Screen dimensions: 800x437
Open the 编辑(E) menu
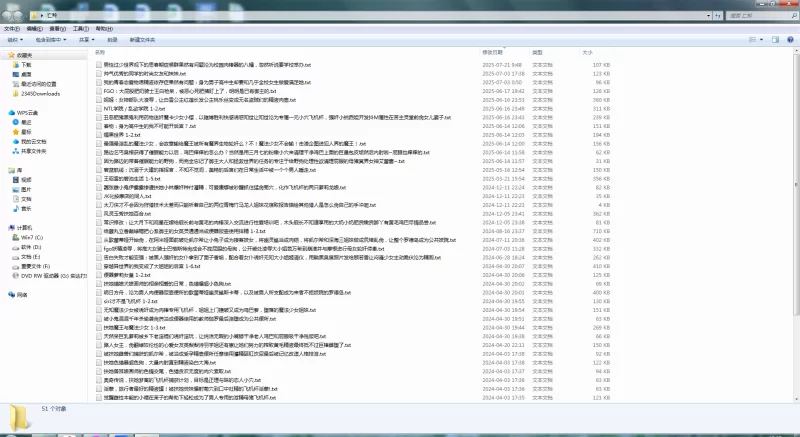(35, 29)
